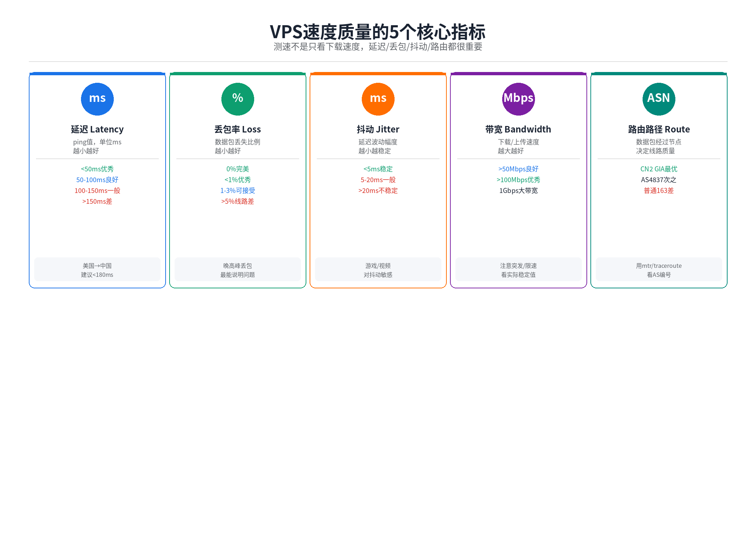Click the description 数据包经过节点

point(659,142)
